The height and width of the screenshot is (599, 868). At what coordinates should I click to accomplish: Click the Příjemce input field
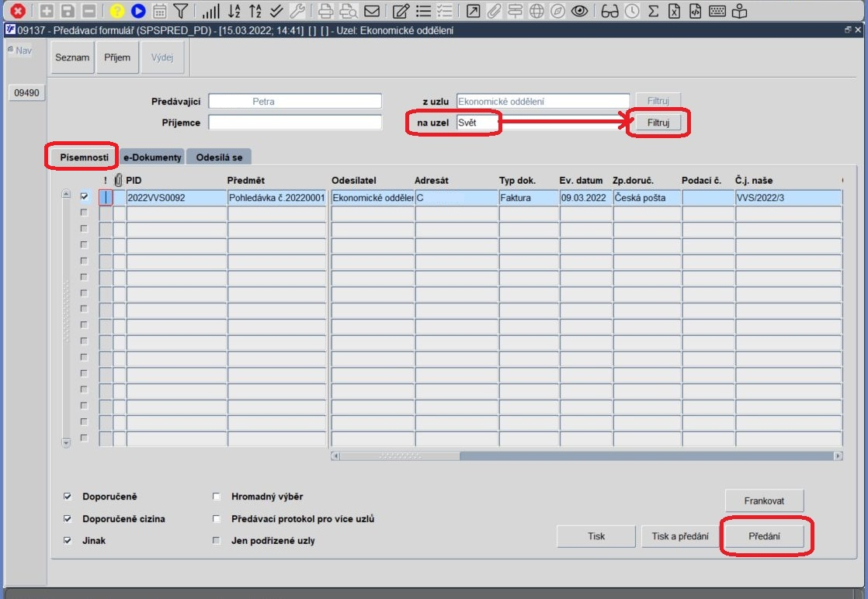pos(294,123)
